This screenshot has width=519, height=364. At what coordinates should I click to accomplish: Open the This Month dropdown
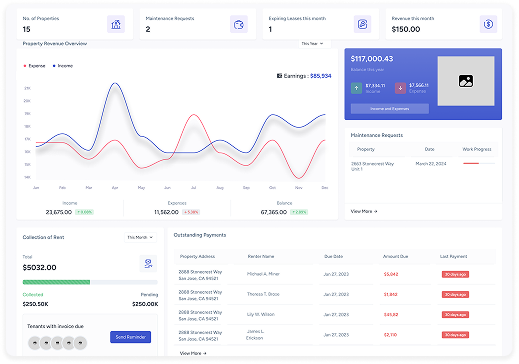pyautogui.click(x=140, y=237)
